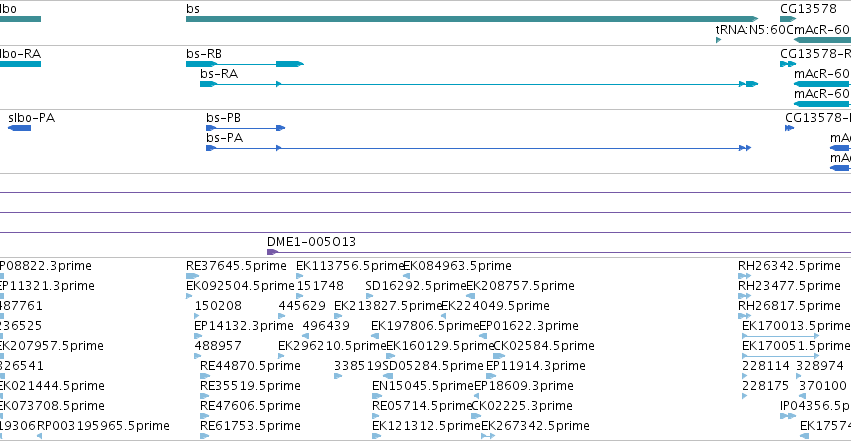Click the bs-PB protein feature
Screen dimensions: 851x441
[245, 128]
